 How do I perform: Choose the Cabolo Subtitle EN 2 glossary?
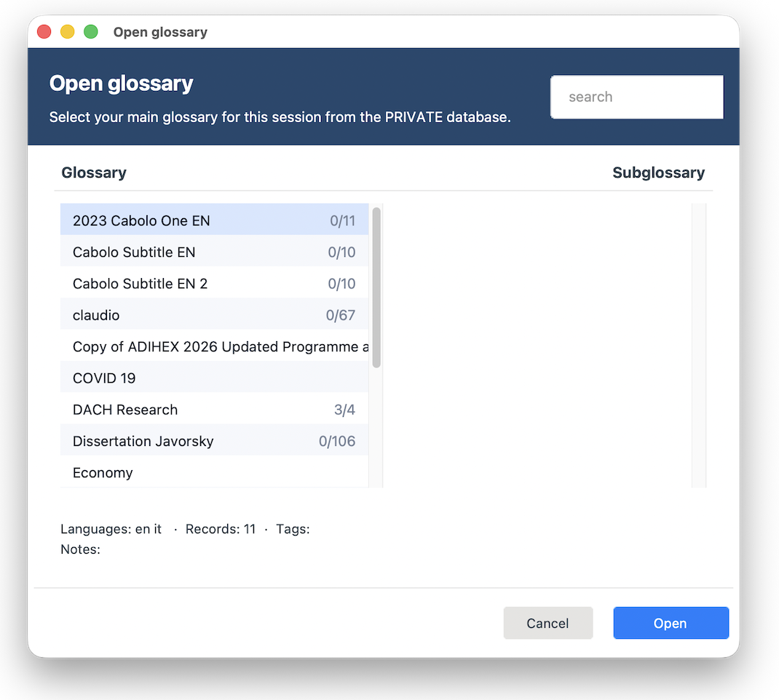[x=214, y=284]
